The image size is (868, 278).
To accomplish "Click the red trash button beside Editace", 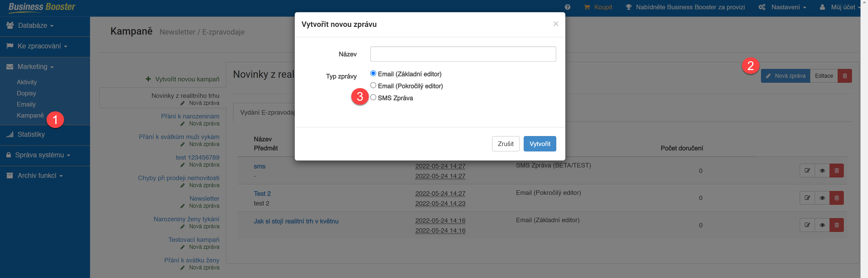I will [x=844, y=76].
